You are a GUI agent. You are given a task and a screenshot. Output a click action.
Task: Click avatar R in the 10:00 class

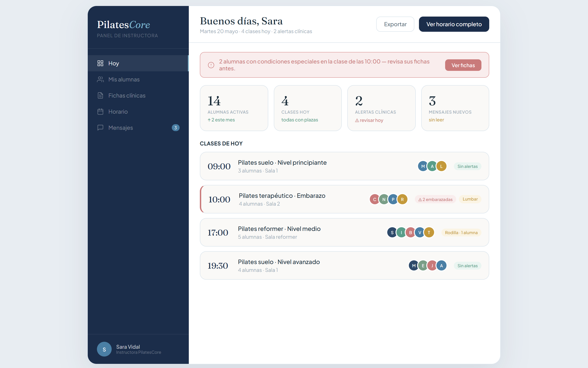(402, 199)
